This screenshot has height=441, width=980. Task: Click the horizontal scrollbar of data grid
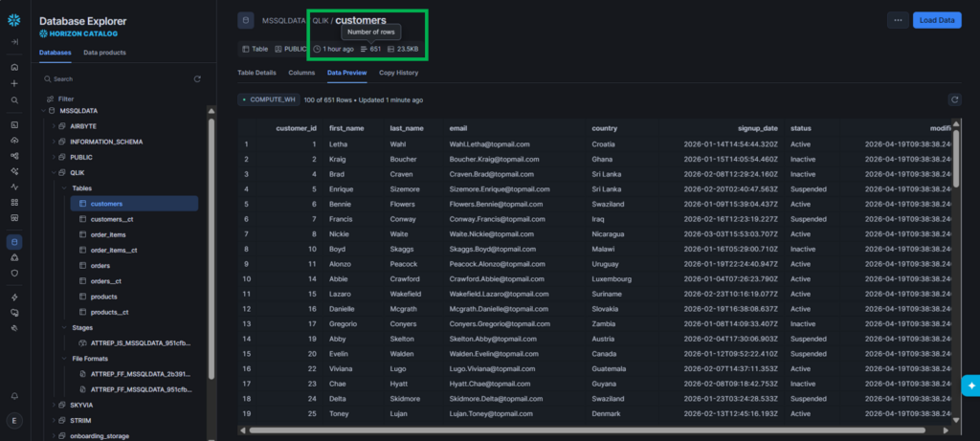click(587, 430)
